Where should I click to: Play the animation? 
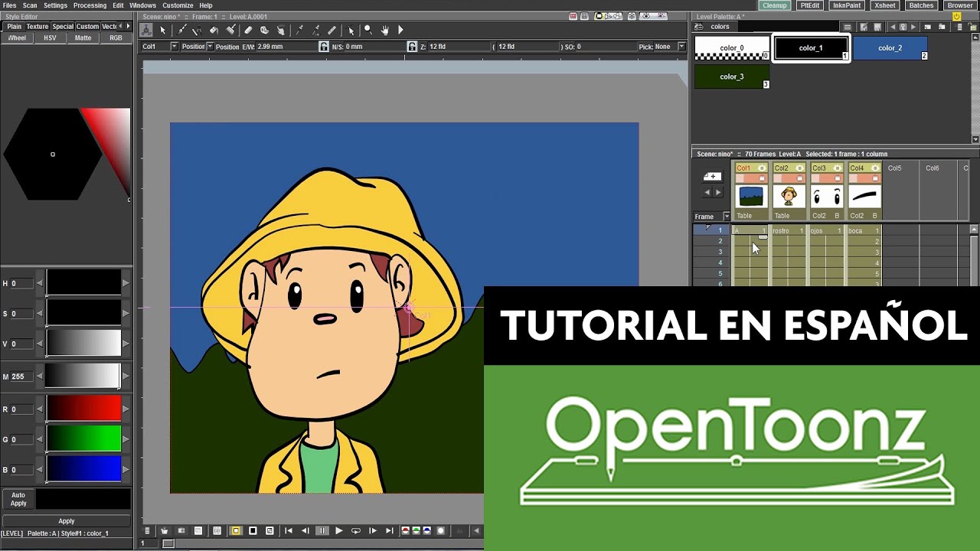click(x=339, y=530)
